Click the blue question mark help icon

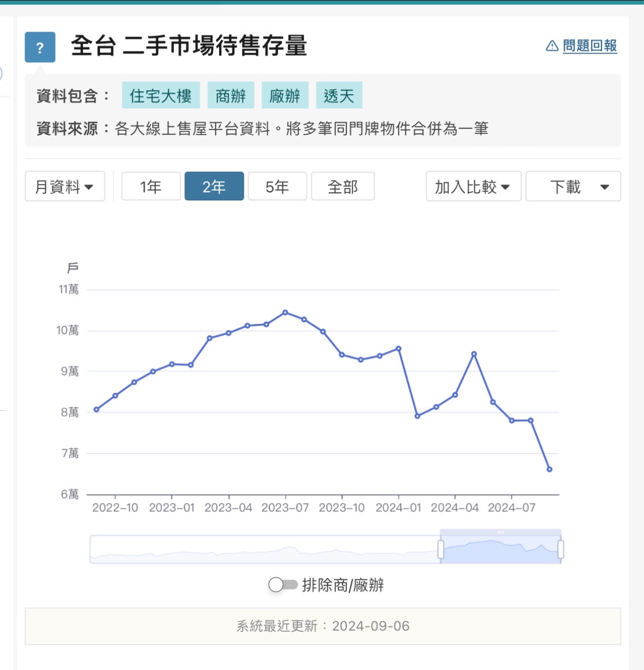(x=40, y=48)
